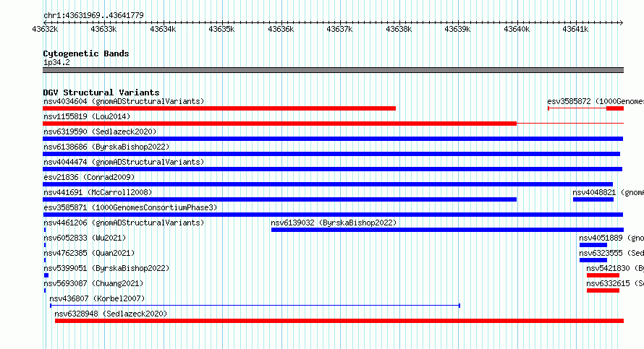Click the small blue block under nsv5399051
The width and height of the screenshot is (644, 349).
coord(46,275)
